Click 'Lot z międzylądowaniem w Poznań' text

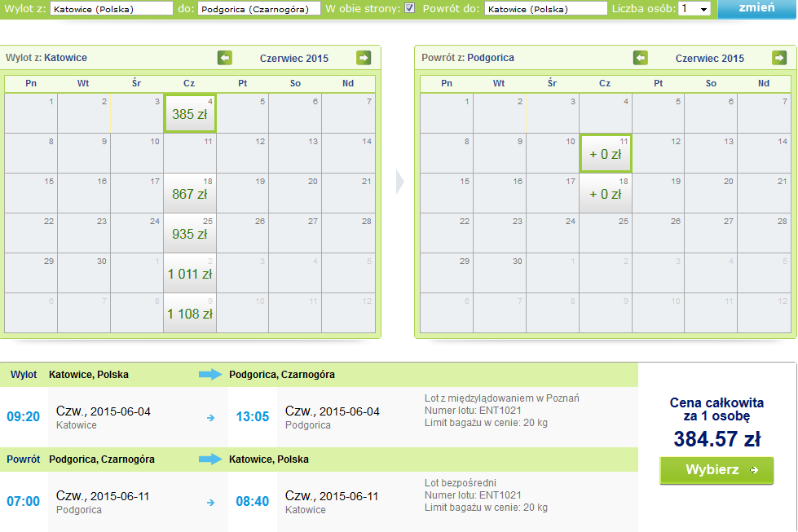(x=502, y=398)
